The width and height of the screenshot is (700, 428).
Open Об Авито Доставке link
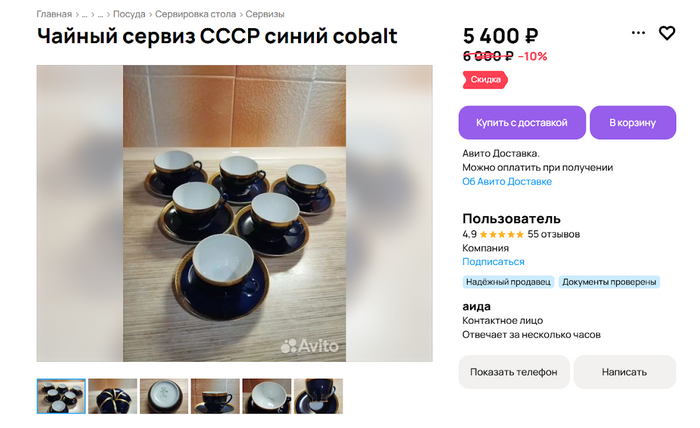507,182
